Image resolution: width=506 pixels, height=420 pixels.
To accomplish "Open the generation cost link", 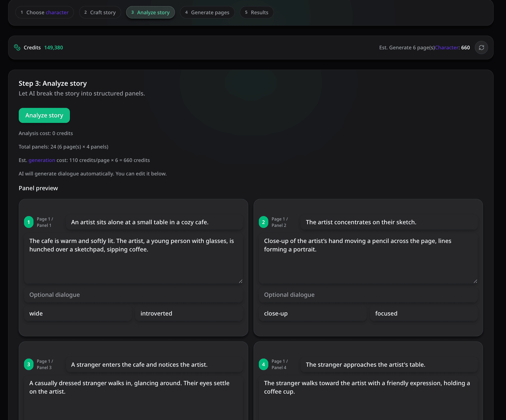I will pyautogui.click(x=42, y=160).
